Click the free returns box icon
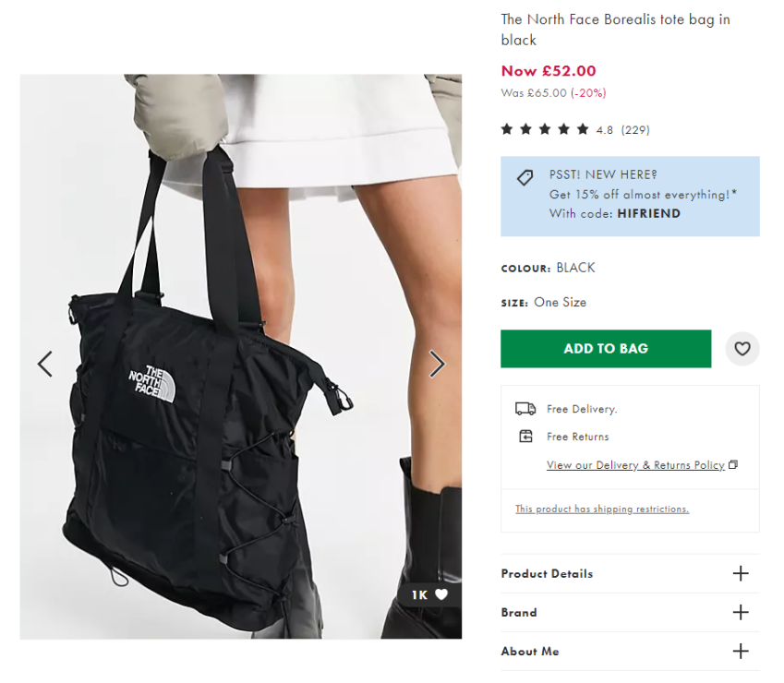This screenshot has height=683, width=784. pos(525,437)
